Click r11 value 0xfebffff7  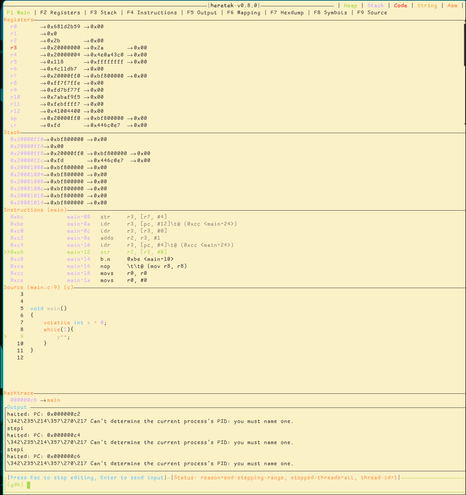63,104
